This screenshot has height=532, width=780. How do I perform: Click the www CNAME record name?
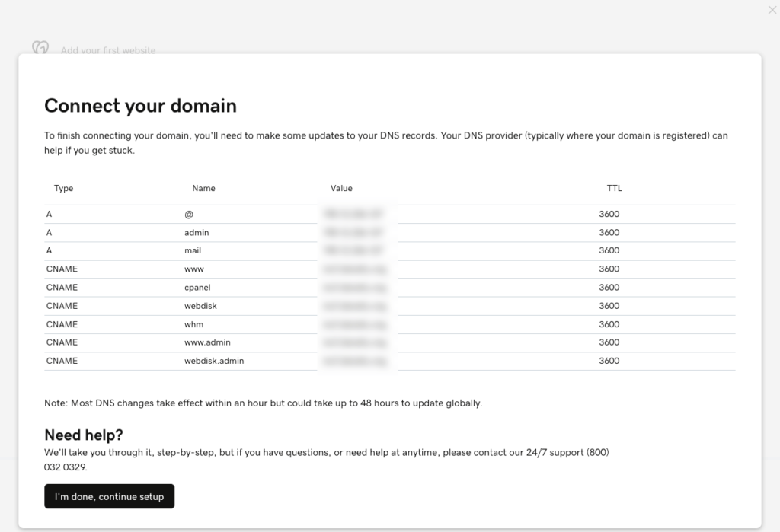pos(194,269)
